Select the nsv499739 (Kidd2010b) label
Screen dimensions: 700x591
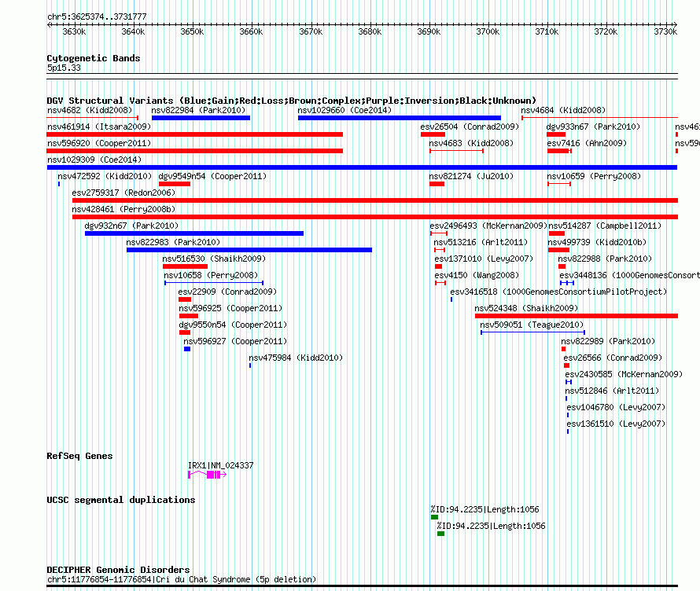597,242
